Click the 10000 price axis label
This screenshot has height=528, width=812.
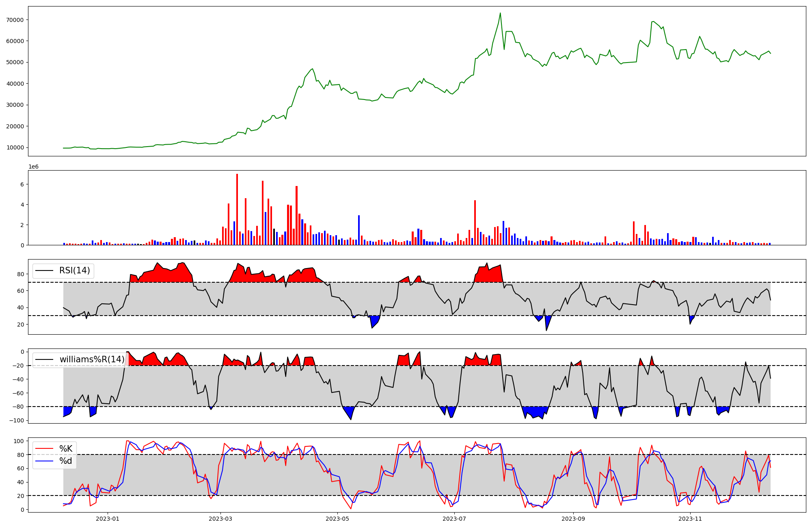coord(15,147)
